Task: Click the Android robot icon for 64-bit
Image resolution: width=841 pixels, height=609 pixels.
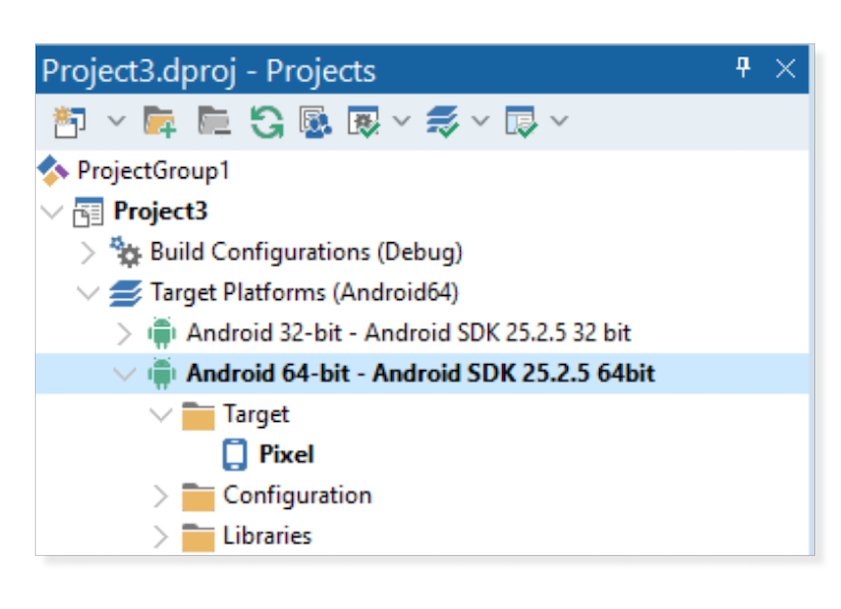Action: pyautogui.click(x=161, y=373)
